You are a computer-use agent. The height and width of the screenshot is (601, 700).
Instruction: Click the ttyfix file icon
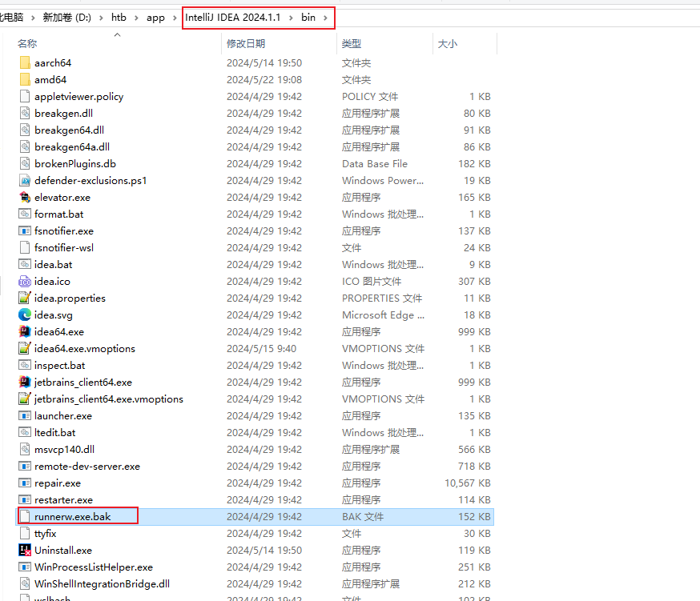(25, 534)
